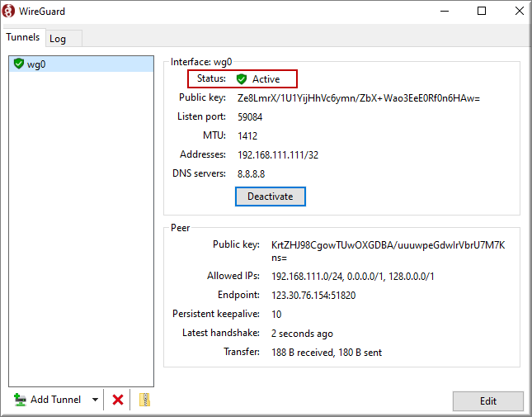Click the green shield icon beside wg0 tunnel
This screenshot has width=532, height=417.
pyautogui.click(x=19, y=64)
